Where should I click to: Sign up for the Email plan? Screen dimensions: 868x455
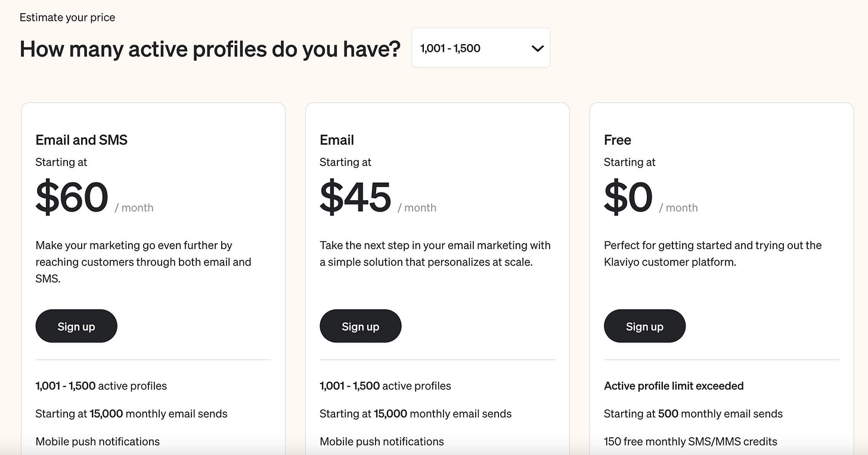[361, 326]
